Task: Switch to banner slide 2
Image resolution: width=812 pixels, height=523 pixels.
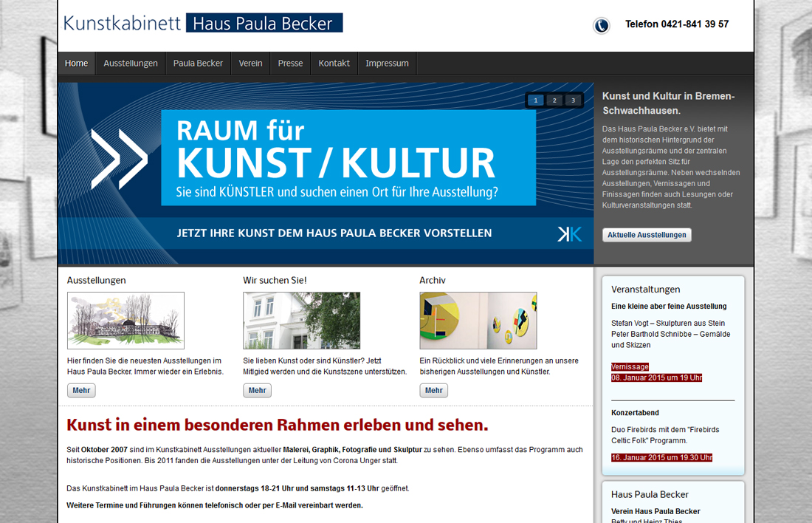Action: coord(554,100)
